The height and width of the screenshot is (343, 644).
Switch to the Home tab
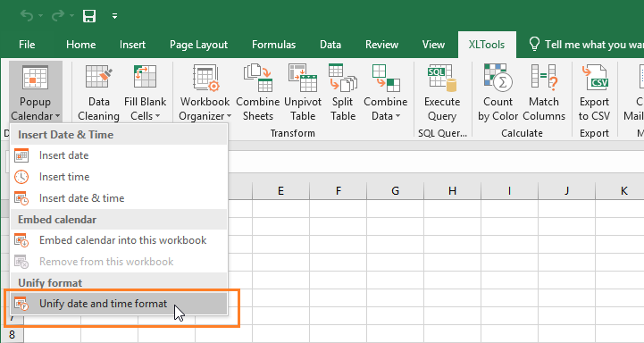pyautogui.click(x=81, y=45)
